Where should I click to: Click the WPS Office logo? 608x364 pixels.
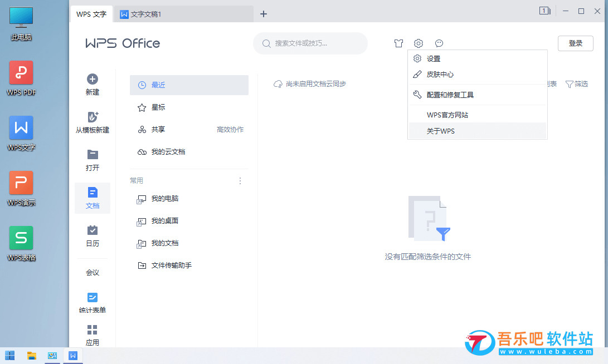pyautogui.click(x=123, y=43)
